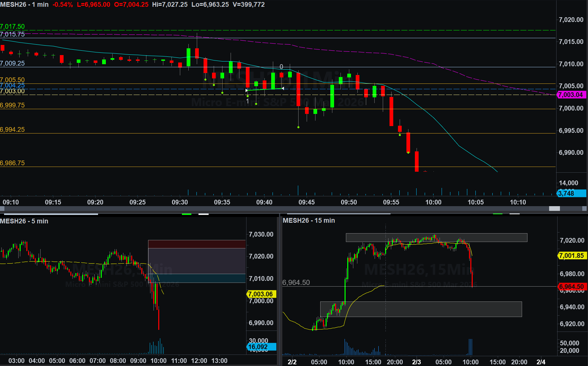Select the green 7,017.50 level label
This screenshot has width=588, height=366.
[x=13, y=26]
